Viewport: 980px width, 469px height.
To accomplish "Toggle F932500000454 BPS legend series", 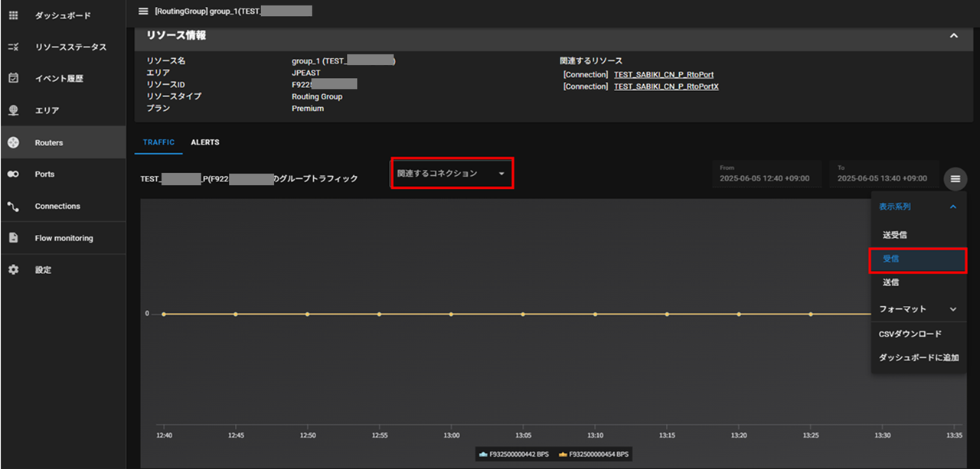I will tap(595, 454).
